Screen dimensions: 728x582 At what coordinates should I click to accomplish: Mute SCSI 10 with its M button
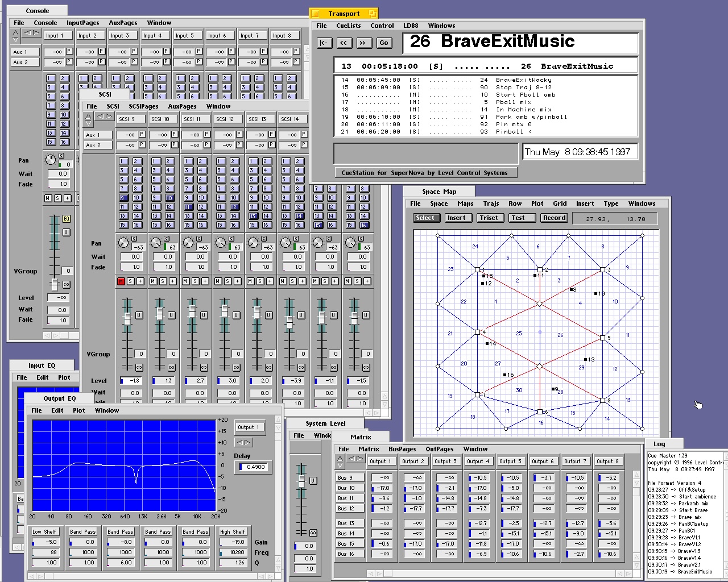[154, 281]
